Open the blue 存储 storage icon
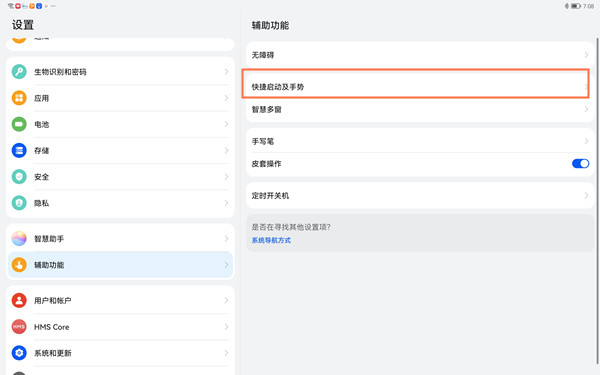The height and width of the screenshot is (375, 600). pyautogui.click(x=19, y=150)
